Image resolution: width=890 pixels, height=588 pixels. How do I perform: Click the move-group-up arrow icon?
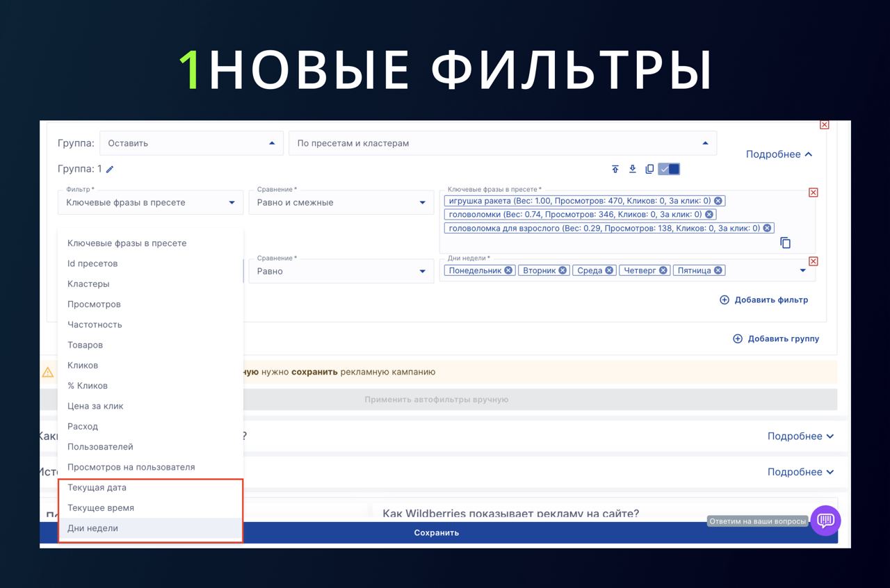click(x=615, y=169)
